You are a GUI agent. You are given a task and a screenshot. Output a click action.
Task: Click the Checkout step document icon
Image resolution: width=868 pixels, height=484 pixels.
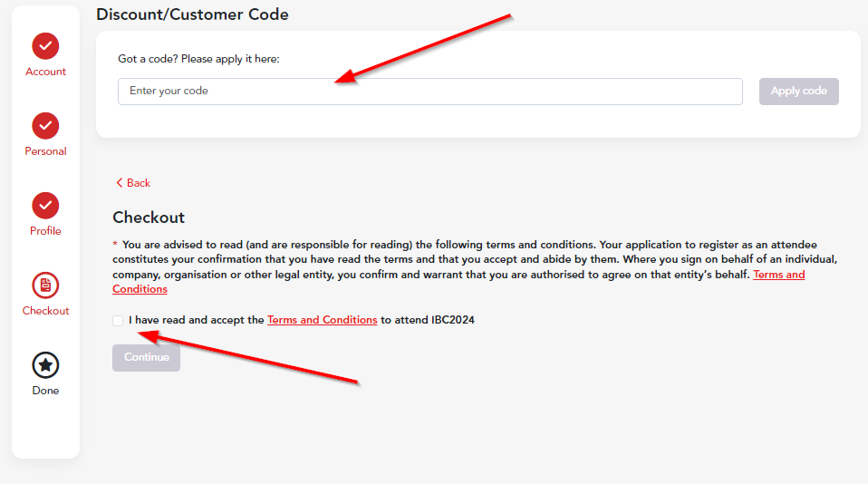click(x=45, y=286)
